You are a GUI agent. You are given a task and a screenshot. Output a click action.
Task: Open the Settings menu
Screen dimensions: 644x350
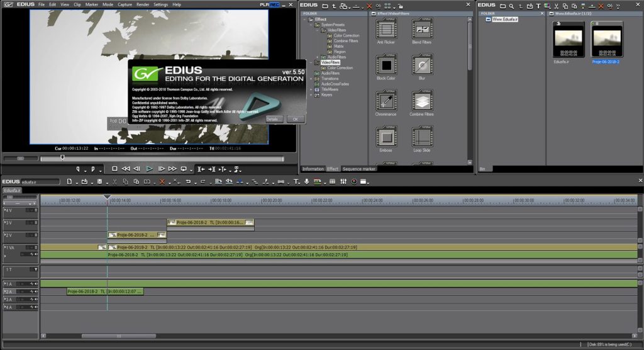coord(160,4)
